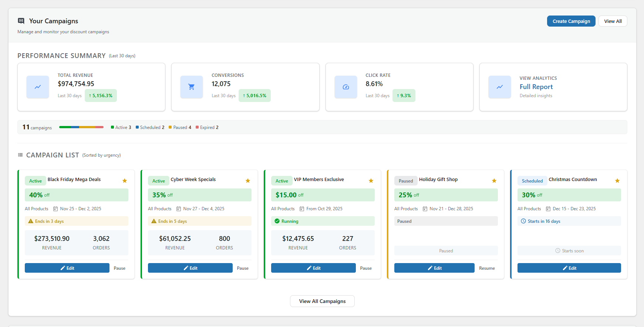
Task: Edit Cyber Week Specials campaign
Action: tap(190, 268)
